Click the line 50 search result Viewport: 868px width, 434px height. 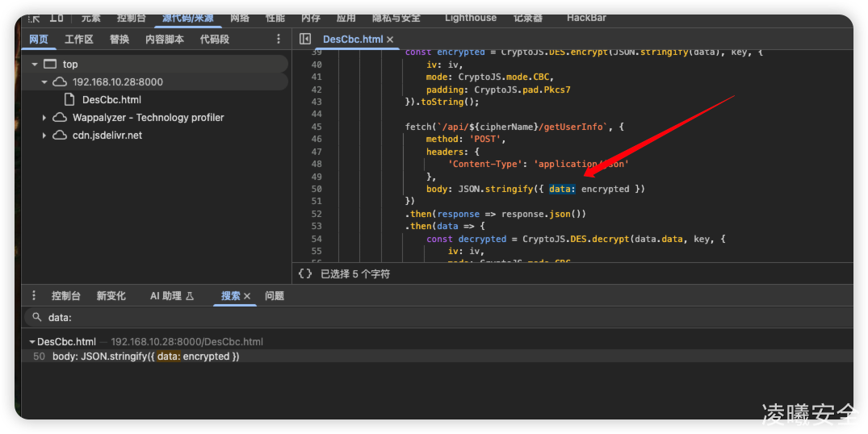point(145,356)
